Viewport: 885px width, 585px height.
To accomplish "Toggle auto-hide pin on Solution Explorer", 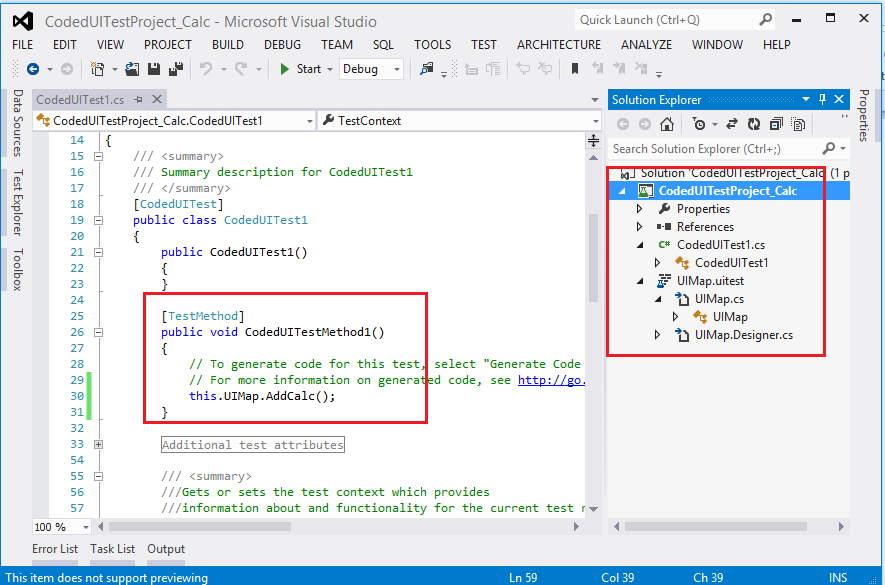I will pos(823,99).
